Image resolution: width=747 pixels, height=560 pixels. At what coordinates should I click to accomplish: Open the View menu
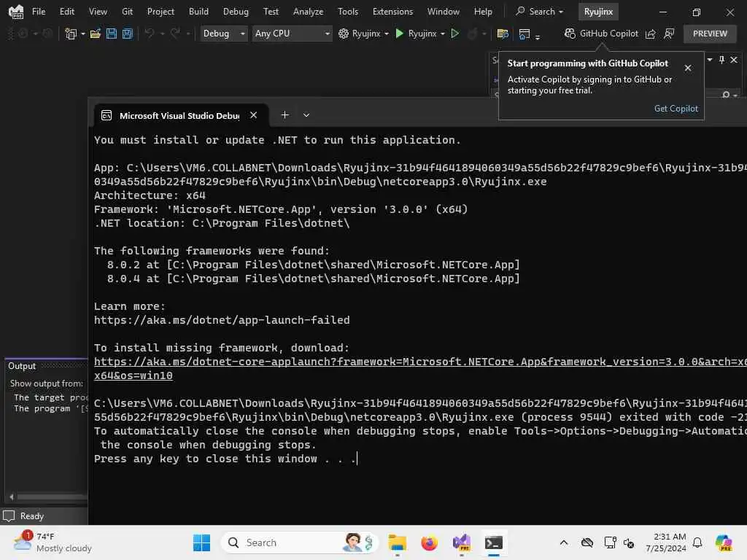pos(98,12)
